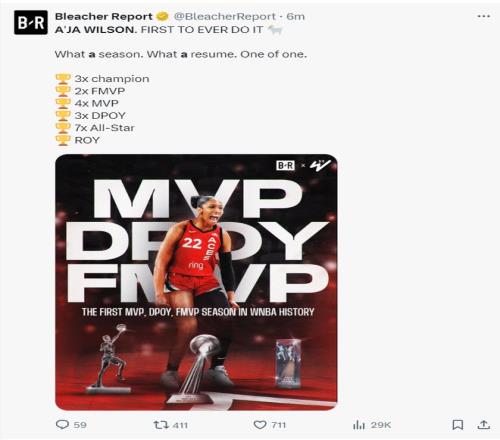Open the MVP DPOY FMVP graphic image
Screen dimensions: 500x440
196,282
